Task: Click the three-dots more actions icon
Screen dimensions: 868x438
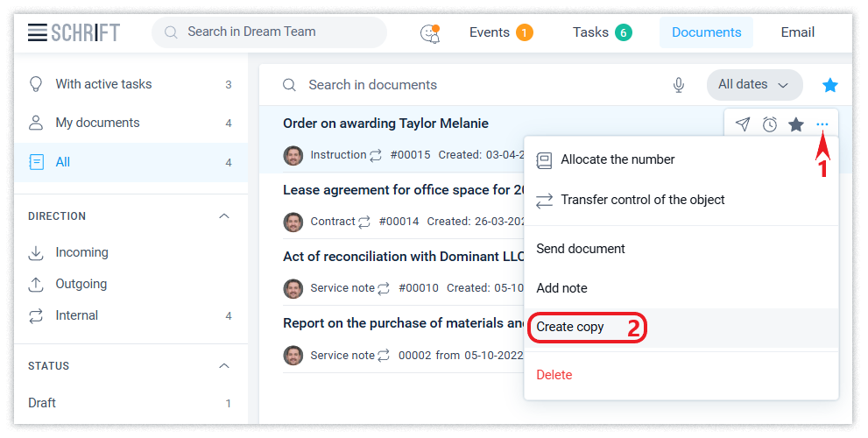Action: (822, 124)
